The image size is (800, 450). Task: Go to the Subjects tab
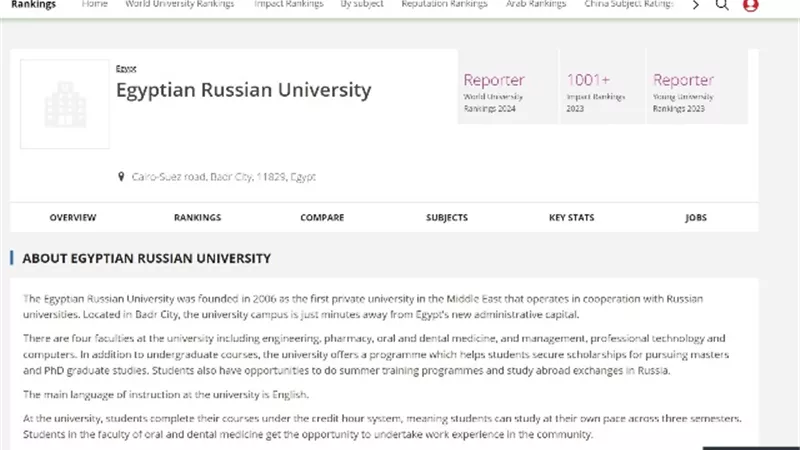[x=447, y=217]
